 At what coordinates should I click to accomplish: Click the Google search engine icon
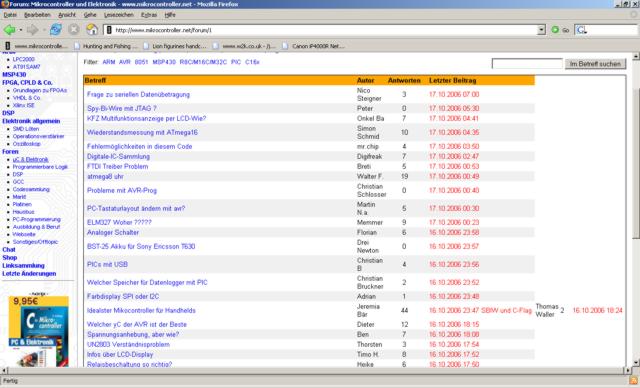(581, 30)
